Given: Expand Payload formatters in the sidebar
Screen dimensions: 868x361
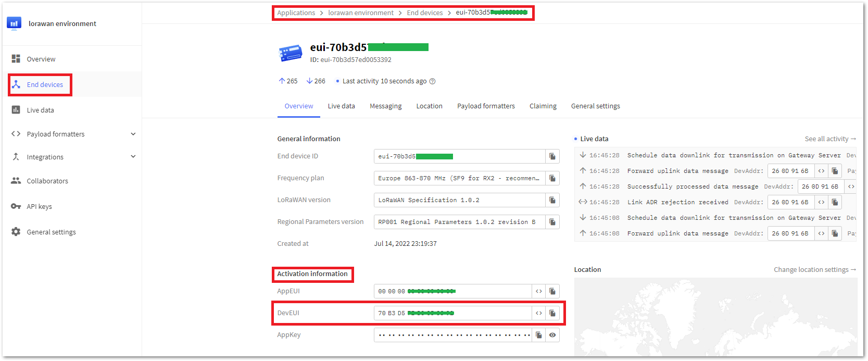Looking at the screenshot, I should tap(133, 134).
